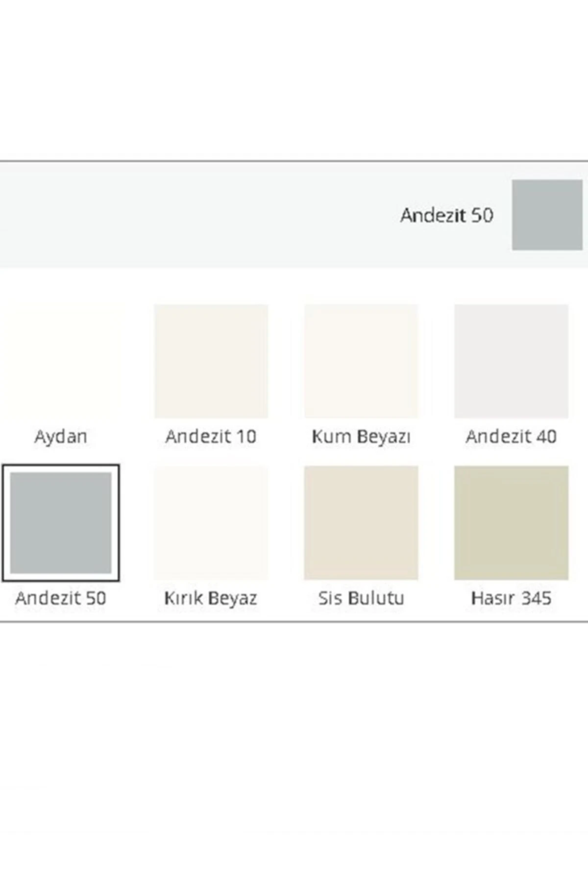Click the selected color preview in header
This screenshot has width=588, height=882.
(x=547, y=215)
